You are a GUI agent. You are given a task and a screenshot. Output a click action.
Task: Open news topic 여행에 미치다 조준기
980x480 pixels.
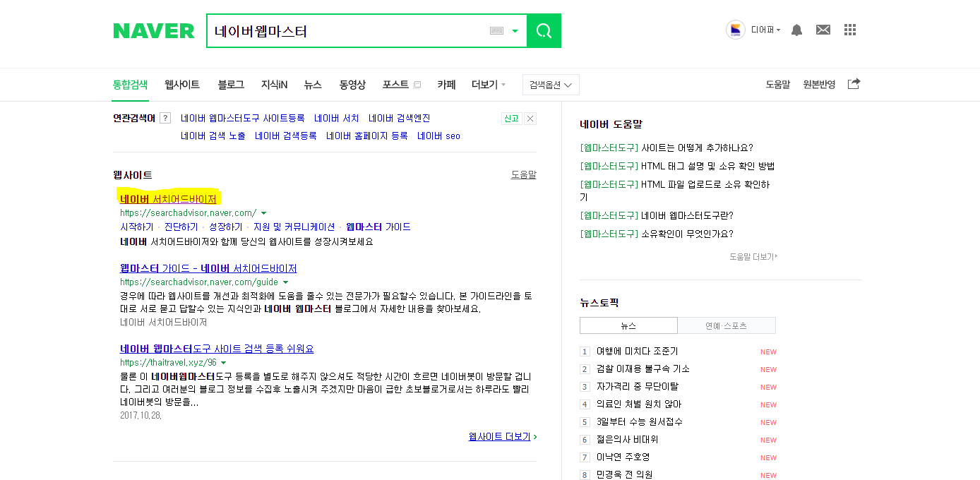click(637, 352)
